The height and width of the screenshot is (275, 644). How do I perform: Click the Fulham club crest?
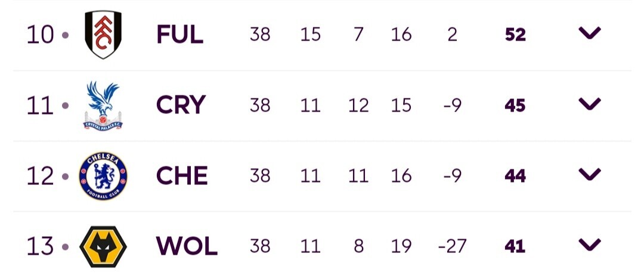coord(103,35)
